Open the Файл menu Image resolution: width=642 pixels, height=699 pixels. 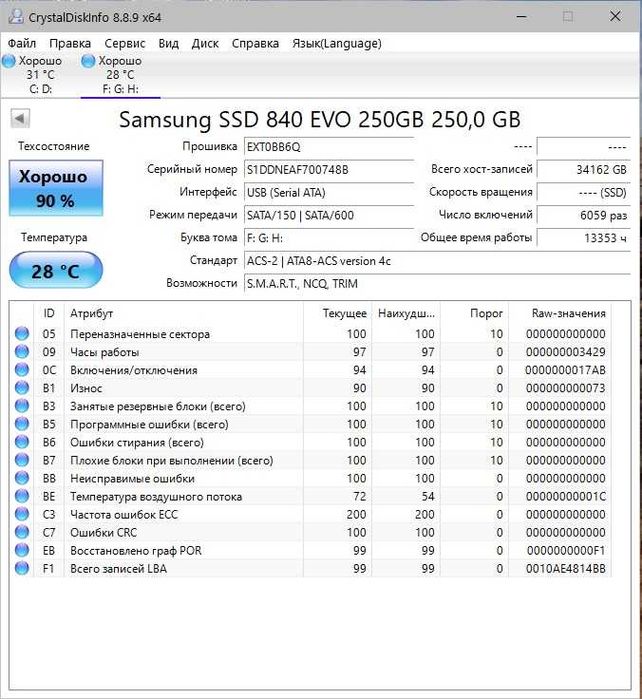point(22,44)
